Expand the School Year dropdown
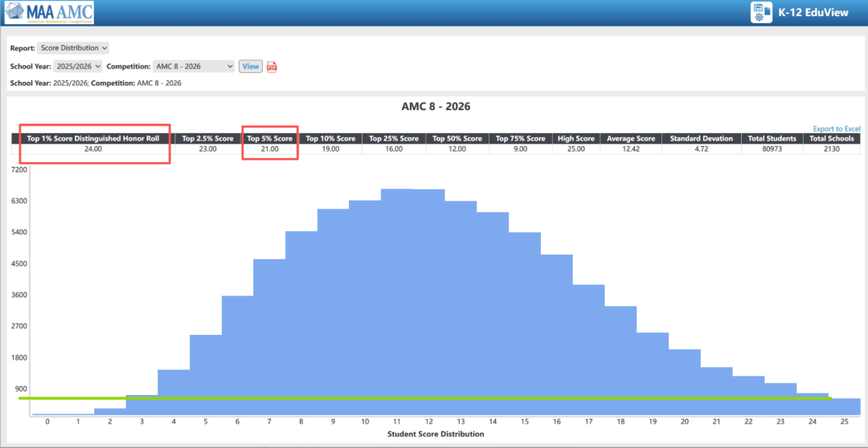The width and height of the screenshot is (868, 448). pyautogui.click(x=77, y=67)
